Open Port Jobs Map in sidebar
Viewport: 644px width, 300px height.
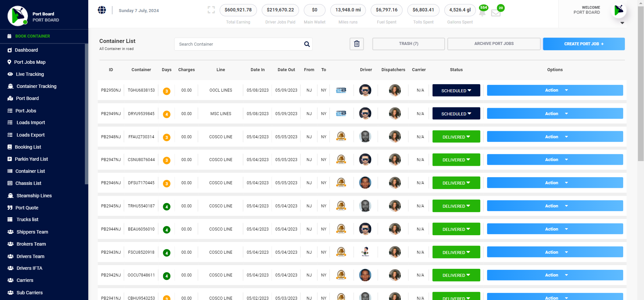30,62
